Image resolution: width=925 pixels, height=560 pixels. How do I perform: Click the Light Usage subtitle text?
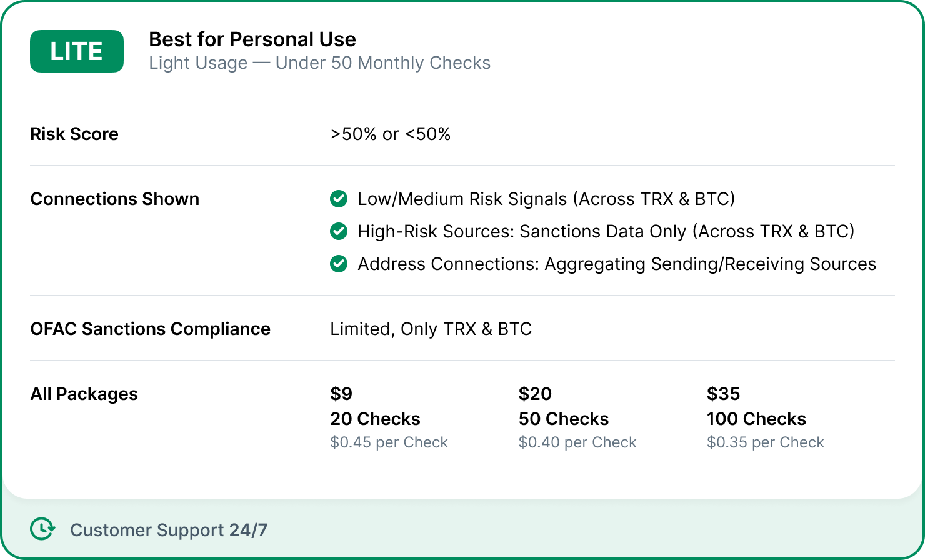coord(319,63)
